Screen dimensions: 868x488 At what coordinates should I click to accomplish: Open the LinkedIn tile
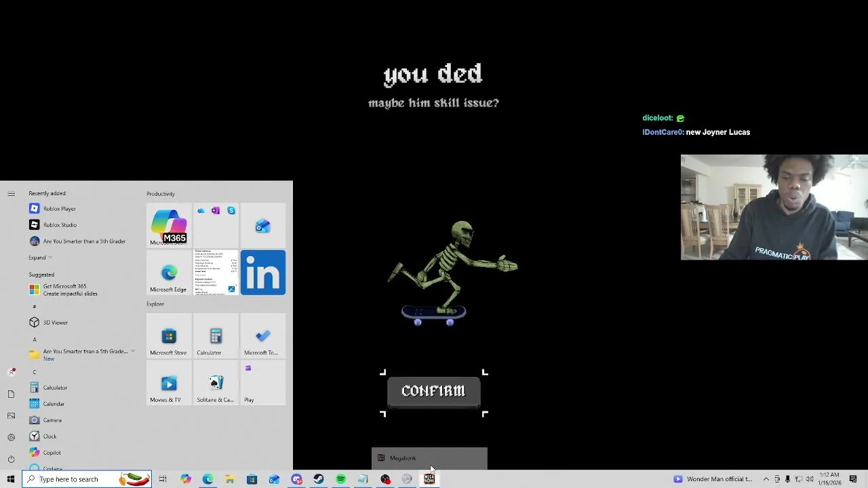[263, 272]
